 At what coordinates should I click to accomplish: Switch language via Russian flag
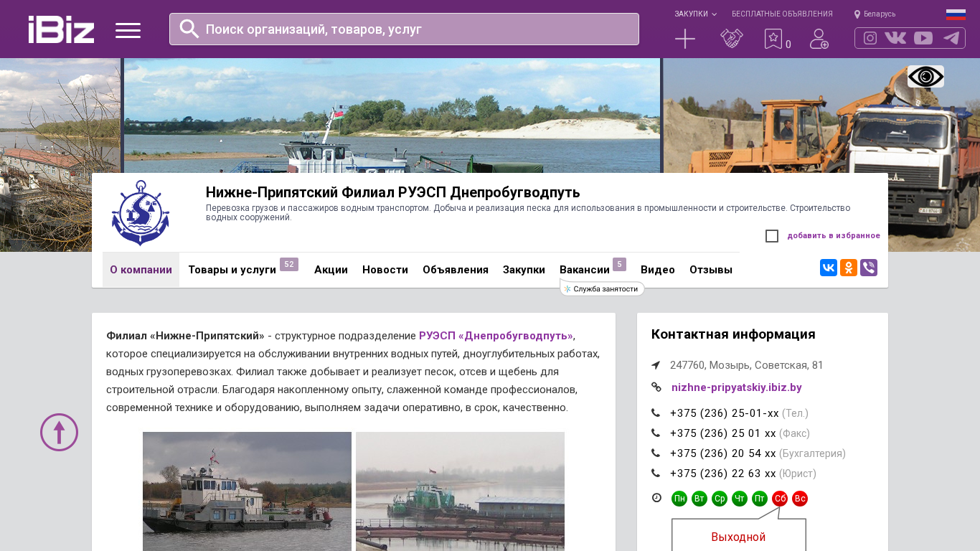coord(956,14)
